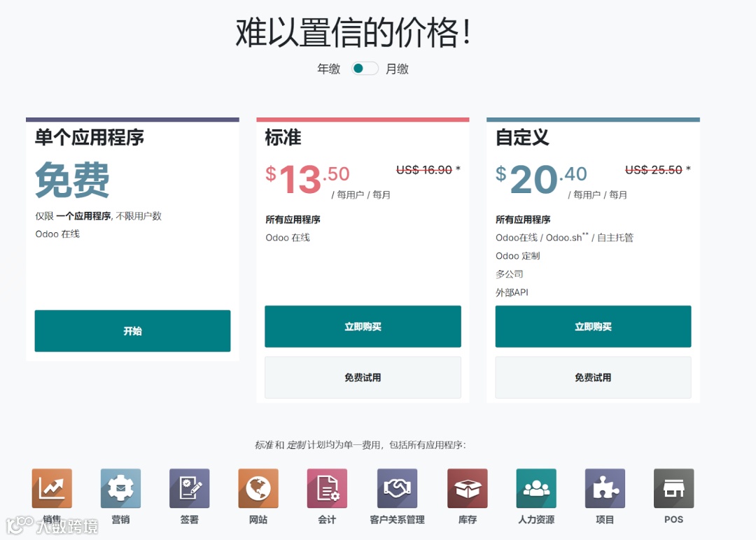Click 免费试用 under the 标准 plan
The image size is (756, 540).
pos(363,377)
